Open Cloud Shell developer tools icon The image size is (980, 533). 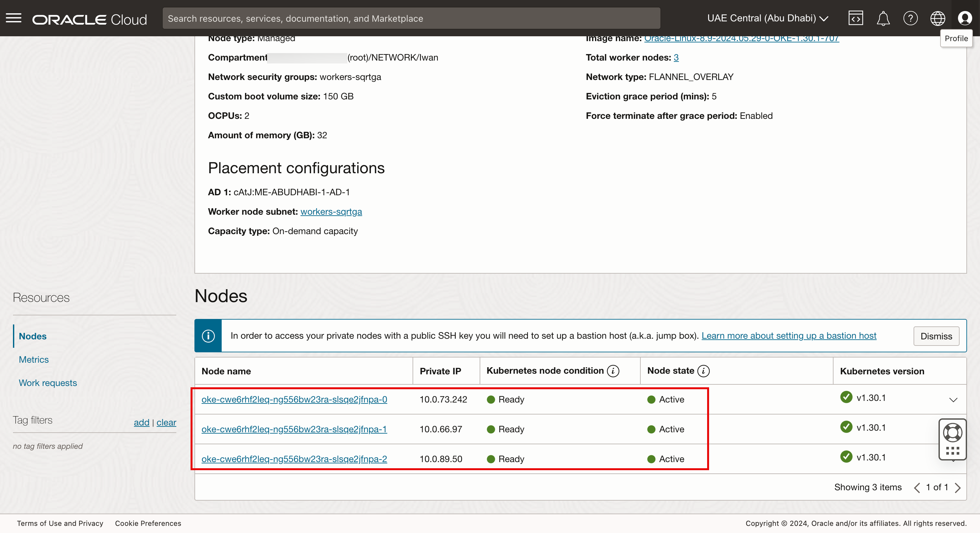click(x=855, y=18)
